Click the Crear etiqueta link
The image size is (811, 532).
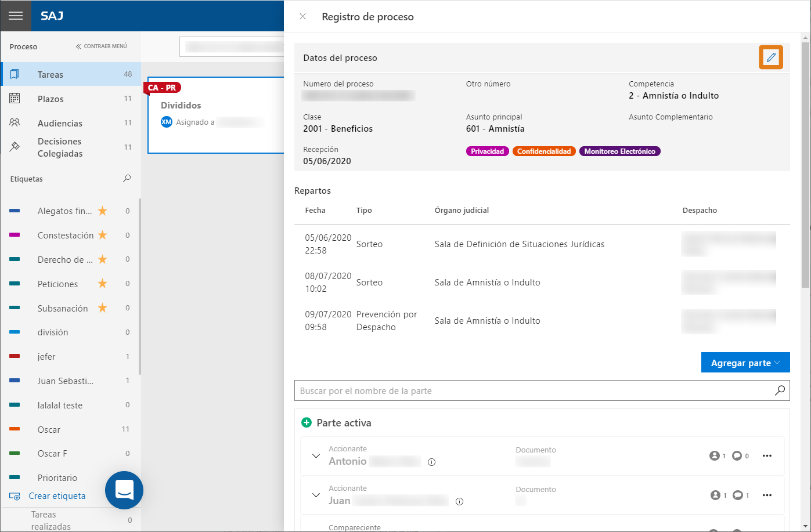point(57,496)
